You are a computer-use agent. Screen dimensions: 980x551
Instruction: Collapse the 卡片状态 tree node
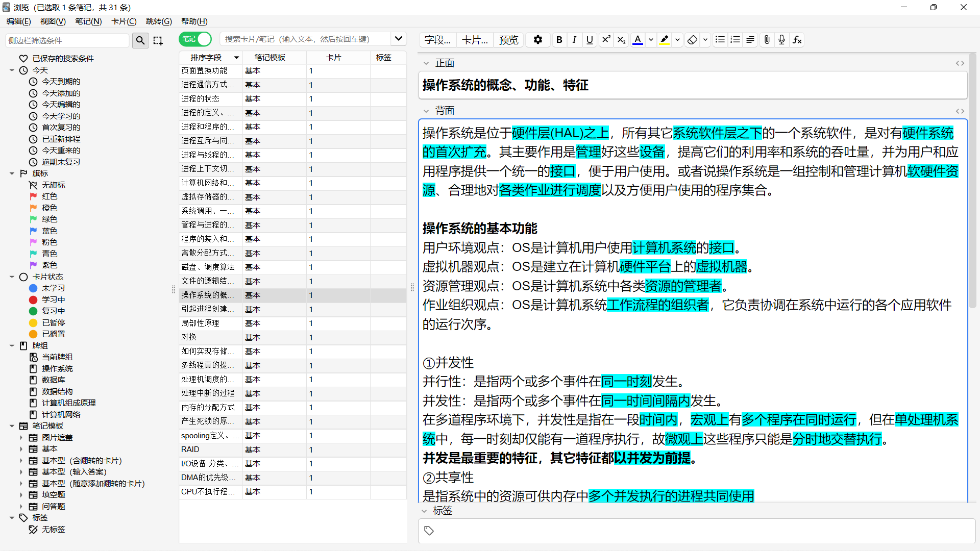(x=12, y=277)
